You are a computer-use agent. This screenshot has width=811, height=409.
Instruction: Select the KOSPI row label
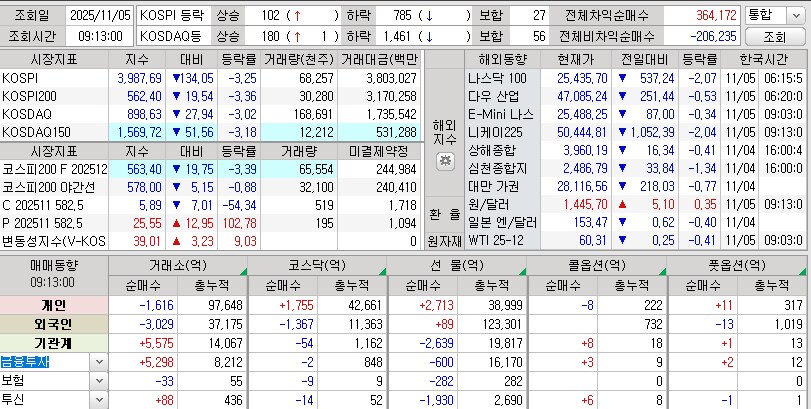click(20, 78)
